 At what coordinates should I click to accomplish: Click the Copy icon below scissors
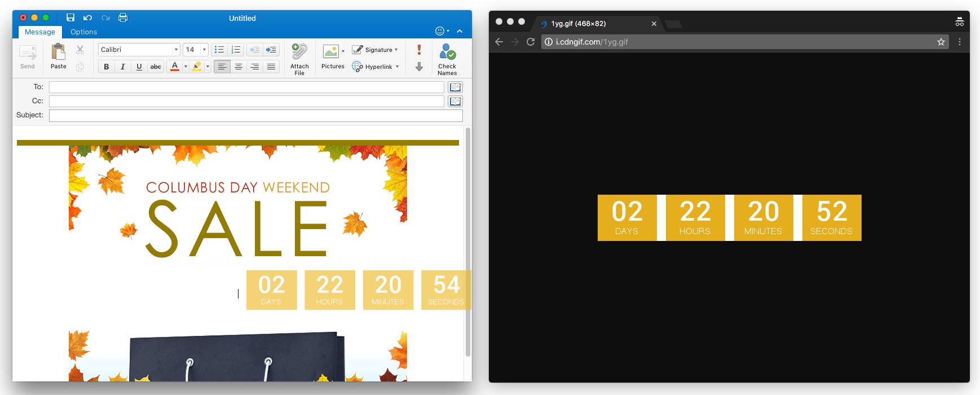tap(80, 67)
